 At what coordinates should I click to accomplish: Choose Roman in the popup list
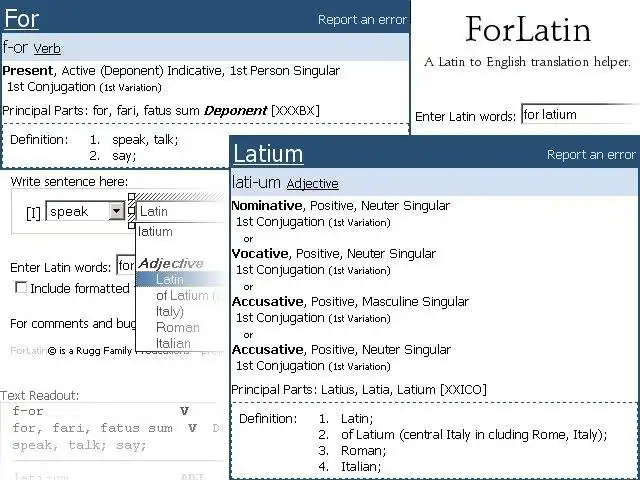(178, 327)
